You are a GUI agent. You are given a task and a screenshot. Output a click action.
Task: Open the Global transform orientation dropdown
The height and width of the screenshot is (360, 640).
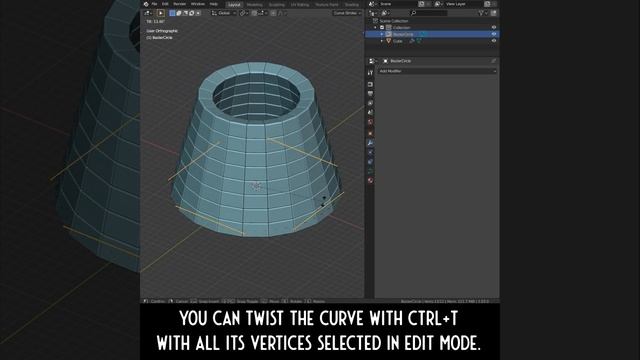click(224, 13)
